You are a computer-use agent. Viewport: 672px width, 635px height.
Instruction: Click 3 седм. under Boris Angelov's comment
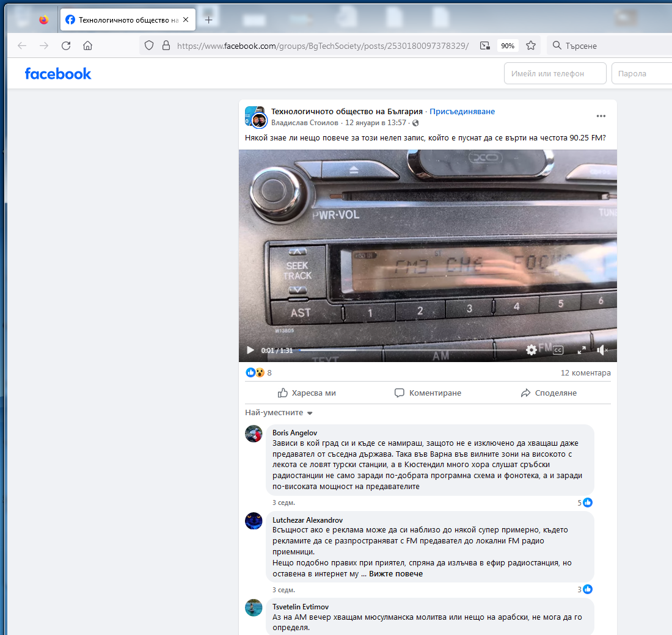click(283, 503)
